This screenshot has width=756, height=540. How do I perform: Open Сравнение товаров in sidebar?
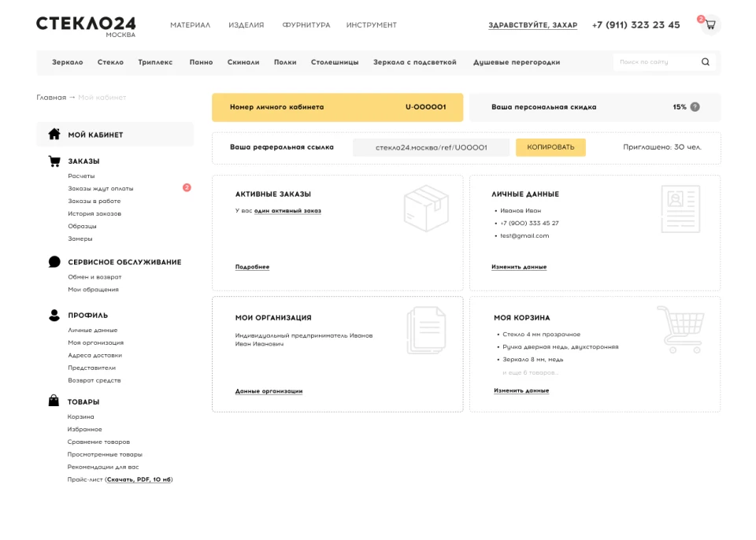98,442
